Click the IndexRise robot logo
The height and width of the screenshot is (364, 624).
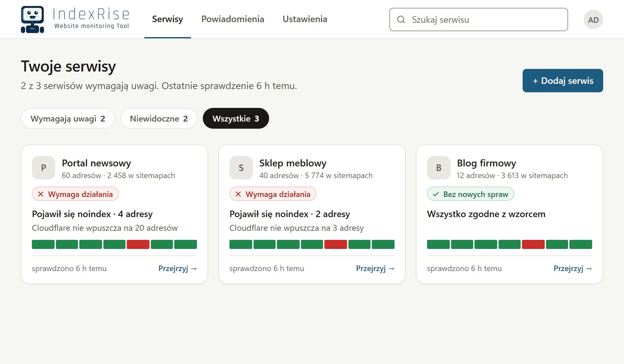pos(32,19)
